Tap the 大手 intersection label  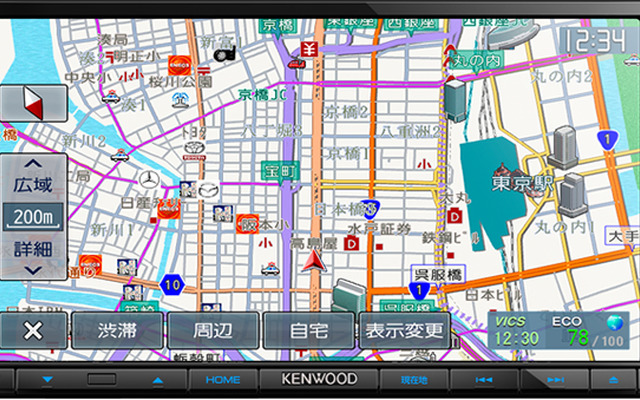click(622, 236)
